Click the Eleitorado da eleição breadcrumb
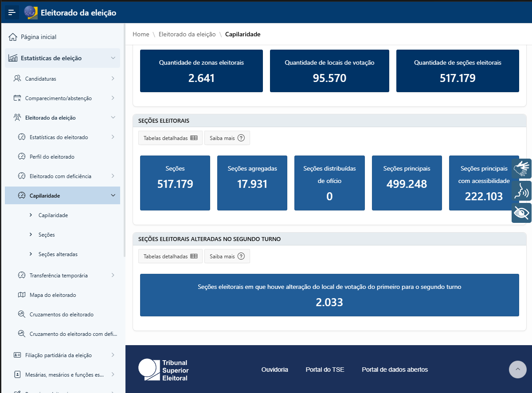 [x=187, y=34]
